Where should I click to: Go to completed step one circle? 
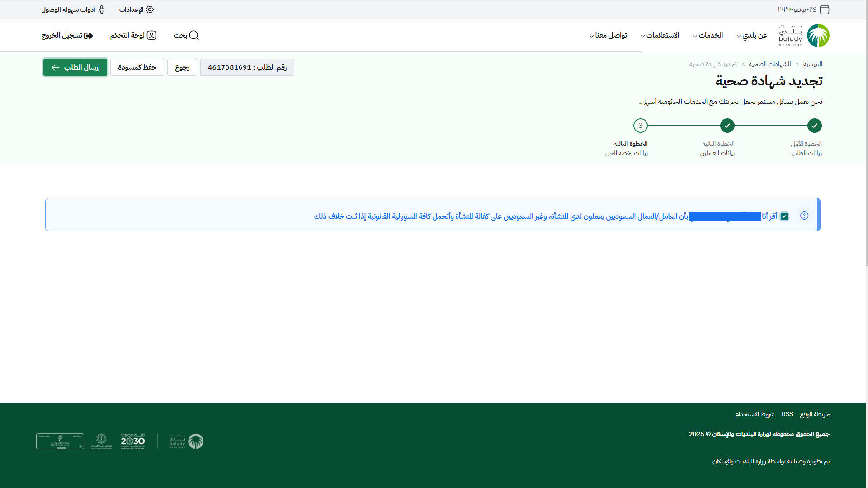coord(814,126)
